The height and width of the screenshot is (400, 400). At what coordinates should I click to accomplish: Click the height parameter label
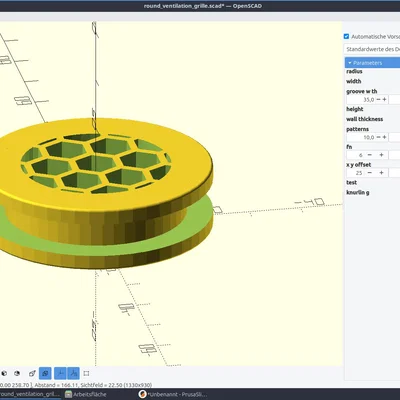pos(355,109)
